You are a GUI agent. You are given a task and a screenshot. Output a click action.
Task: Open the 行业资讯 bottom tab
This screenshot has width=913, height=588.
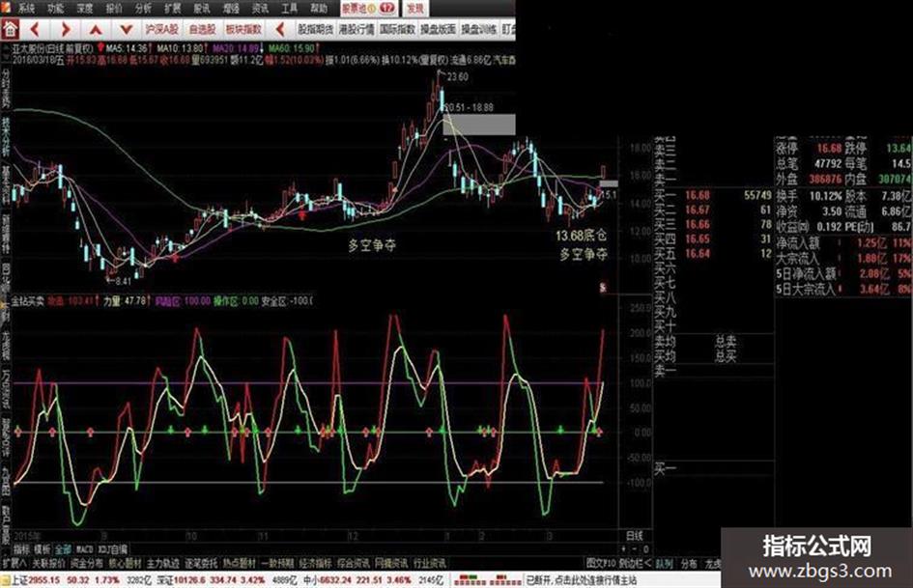pos(430,564)
